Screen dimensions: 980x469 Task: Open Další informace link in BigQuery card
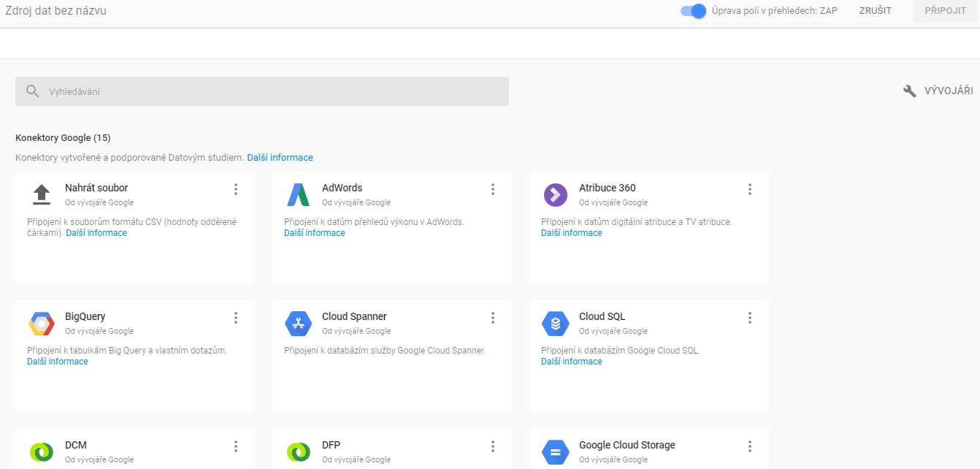click(58, 362)
